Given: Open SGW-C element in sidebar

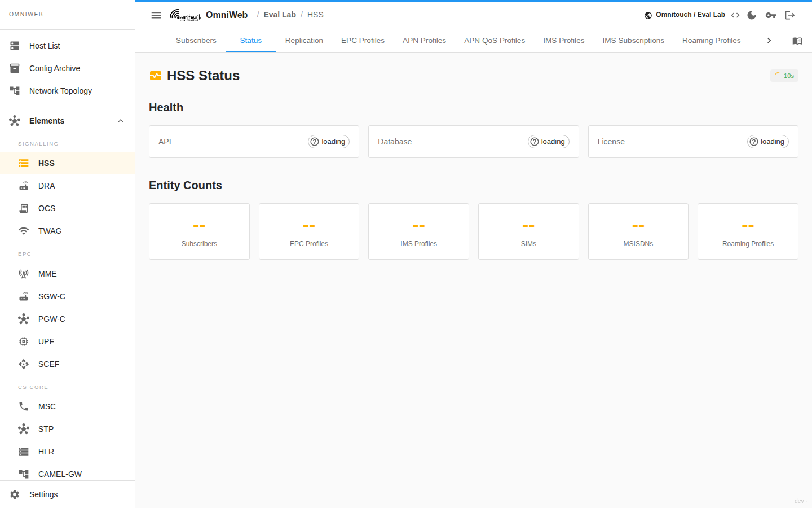Looking at the screenshot, I should point(68,296).
